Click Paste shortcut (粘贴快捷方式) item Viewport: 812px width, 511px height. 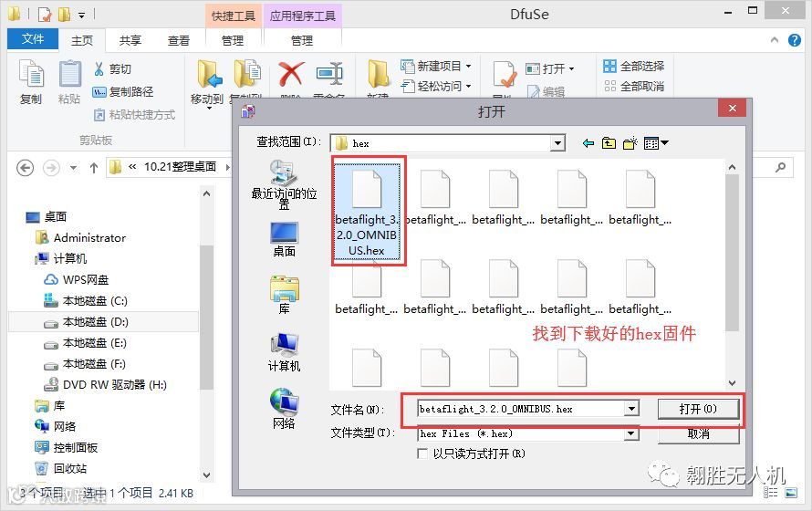tap(135, 114)
